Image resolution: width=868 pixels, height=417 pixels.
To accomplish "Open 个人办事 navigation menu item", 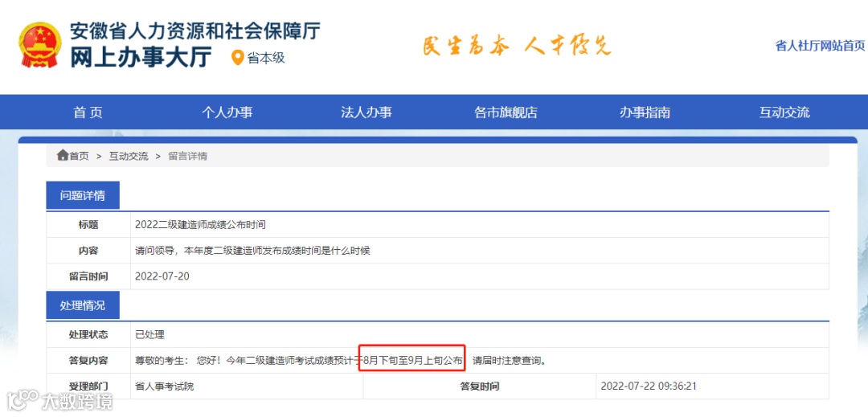I will click(227, 112).
